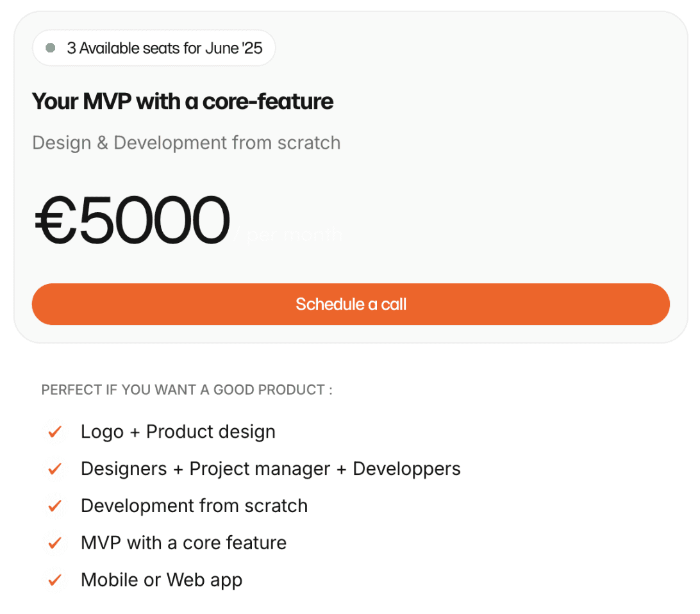Select the 3 Available seats badge

(154, 47)
